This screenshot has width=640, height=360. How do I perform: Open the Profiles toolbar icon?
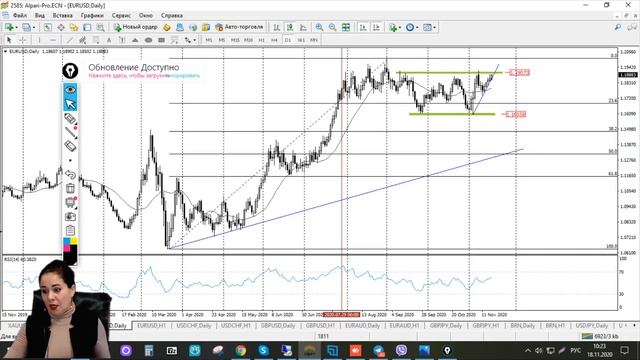[x=26, y=27]
